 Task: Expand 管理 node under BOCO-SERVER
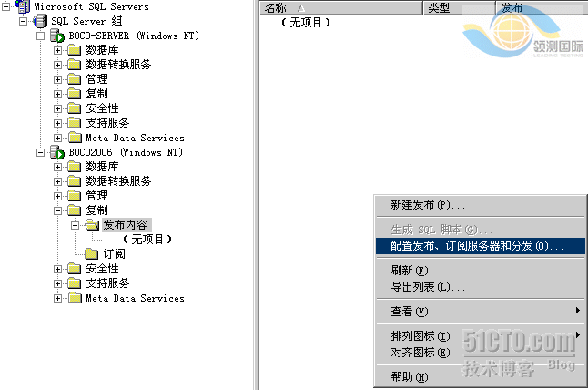pos(58,79)
